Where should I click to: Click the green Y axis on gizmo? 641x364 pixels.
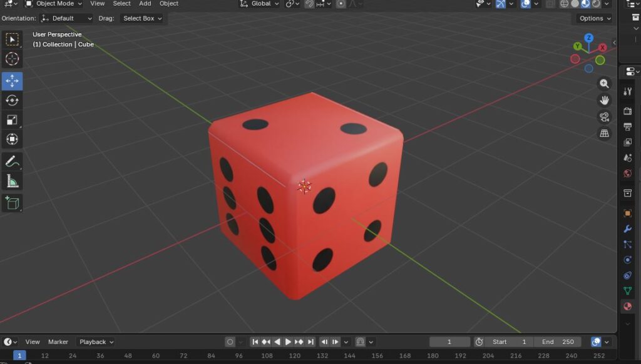coord(577,46)
